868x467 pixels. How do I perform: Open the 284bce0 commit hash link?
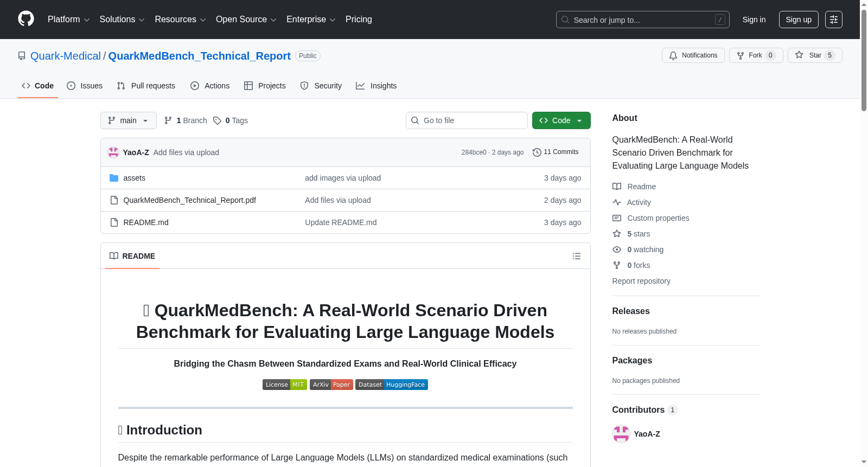click(474, 152)
